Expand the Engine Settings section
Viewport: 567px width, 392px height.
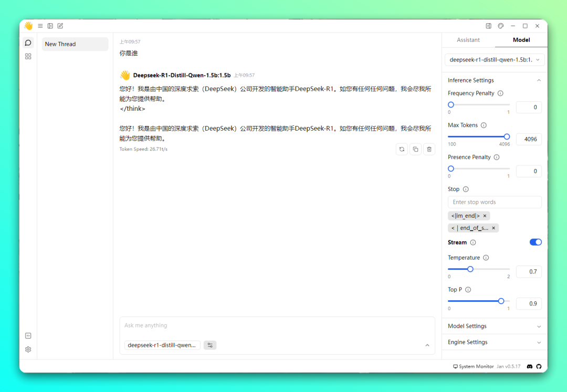495,342
